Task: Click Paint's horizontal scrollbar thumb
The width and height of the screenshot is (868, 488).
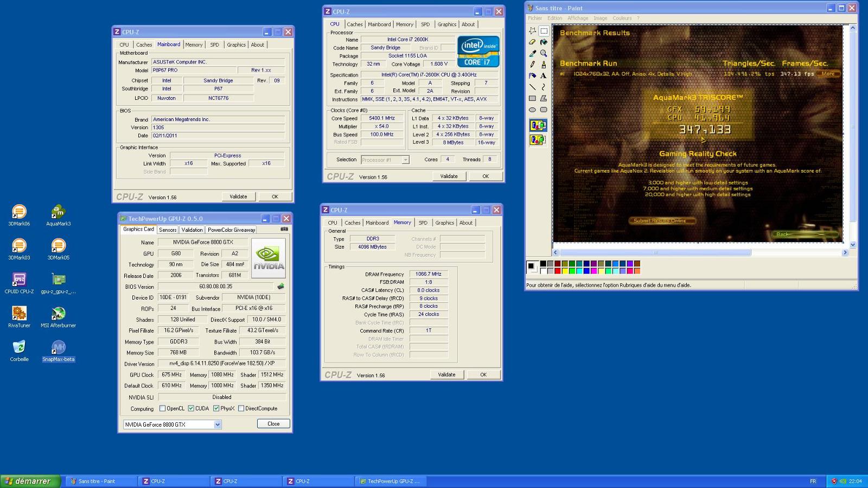Action: tap(655, 252)
